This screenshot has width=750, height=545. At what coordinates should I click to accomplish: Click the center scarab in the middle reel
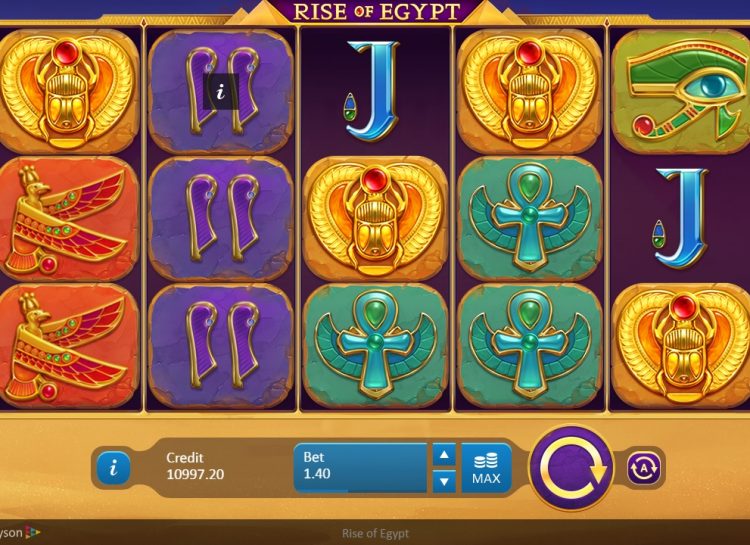(375, 219)
